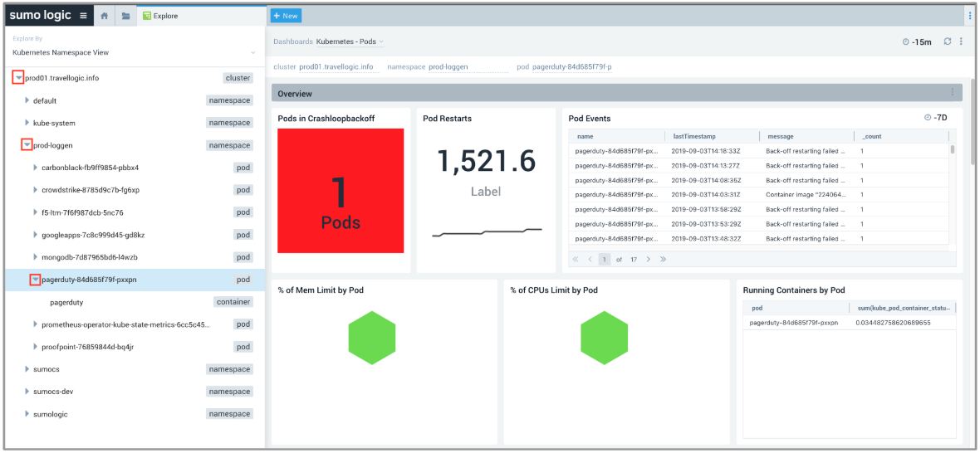The width and height of the screenshot is (980, 453).
Task: Collapse the prod01.travellogic.info cluster node
Action: tap(18, 78)
